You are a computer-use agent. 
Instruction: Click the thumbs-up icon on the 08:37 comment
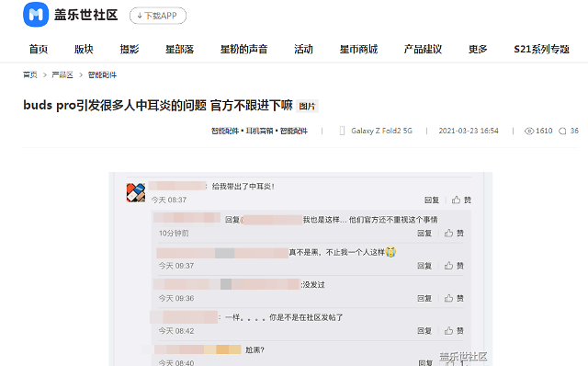coord(456,200)
